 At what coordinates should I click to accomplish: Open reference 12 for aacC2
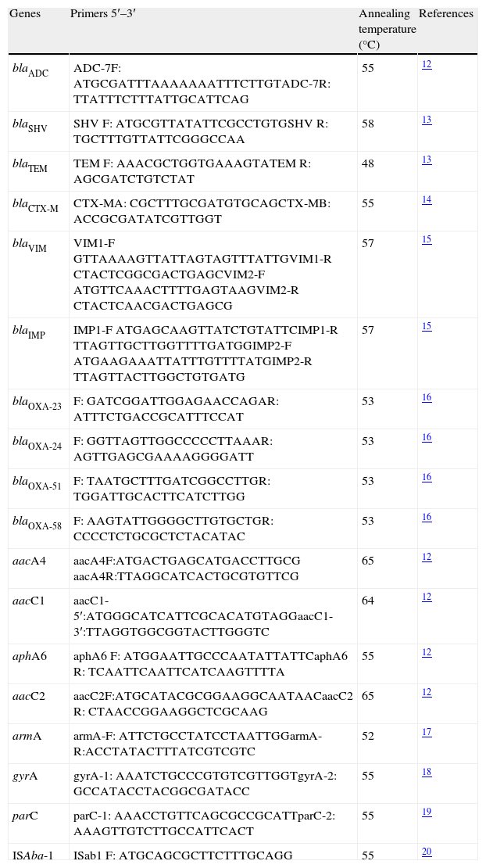pos(427,693)
